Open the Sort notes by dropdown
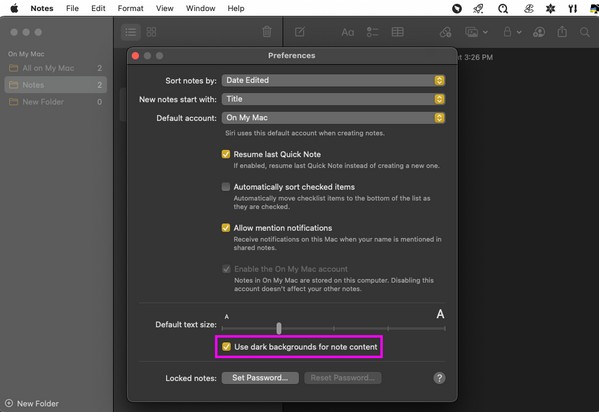This screenshot has height=412, width=599. tap(333, 80)
